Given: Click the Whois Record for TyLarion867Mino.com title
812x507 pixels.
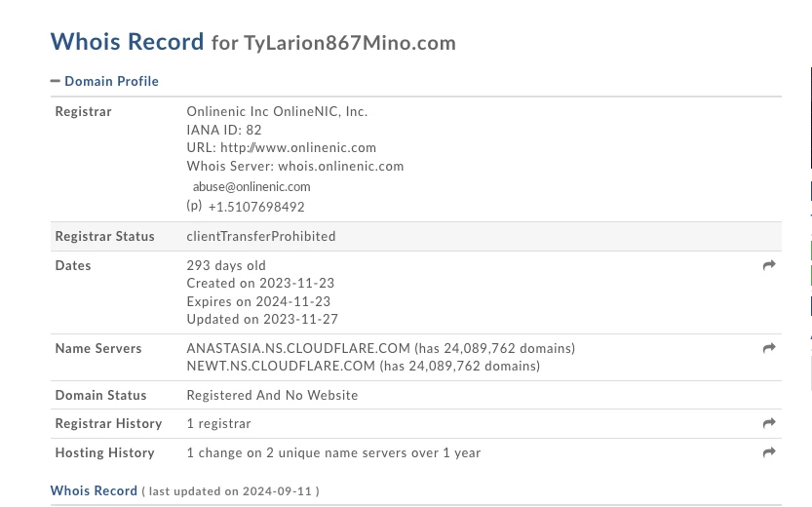Looking at the screenshot, I should pyautogui.click(x=252, y=42).
